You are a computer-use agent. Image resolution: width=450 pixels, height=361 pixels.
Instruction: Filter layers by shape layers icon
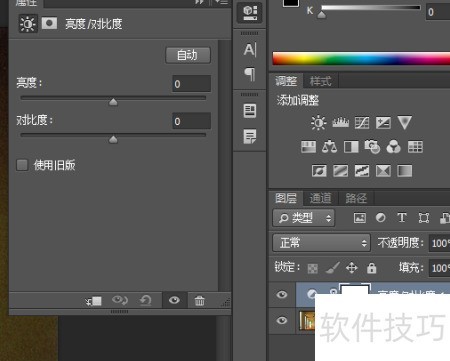[424, 218]
